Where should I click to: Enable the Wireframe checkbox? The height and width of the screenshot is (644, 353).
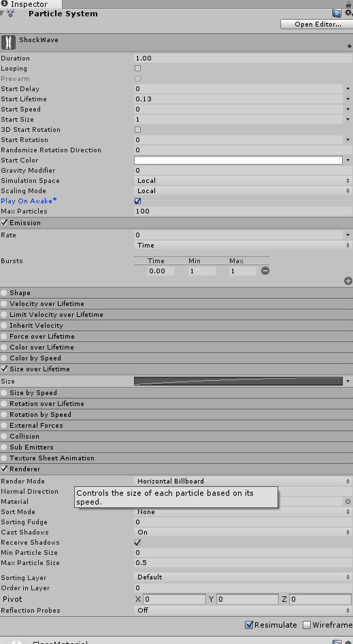pyautogui.click(x=307, y=625)
